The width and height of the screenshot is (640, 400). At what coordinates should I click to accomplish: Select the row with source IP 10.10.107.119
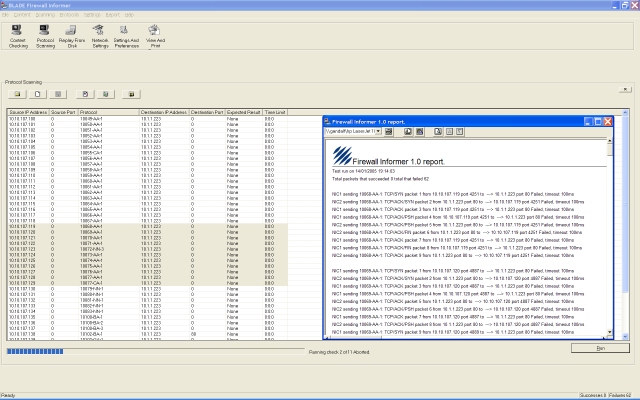click(147, 226)
